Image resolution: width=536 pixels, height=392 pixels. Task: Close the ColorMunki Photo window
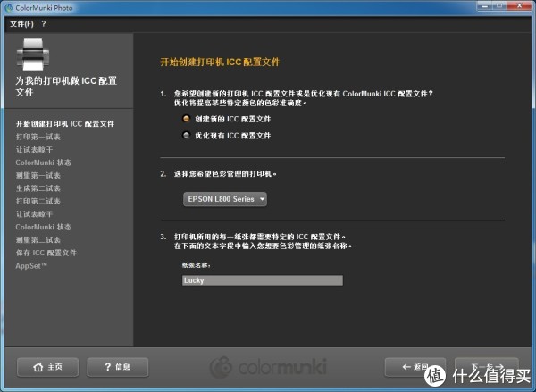pos(519,6)
